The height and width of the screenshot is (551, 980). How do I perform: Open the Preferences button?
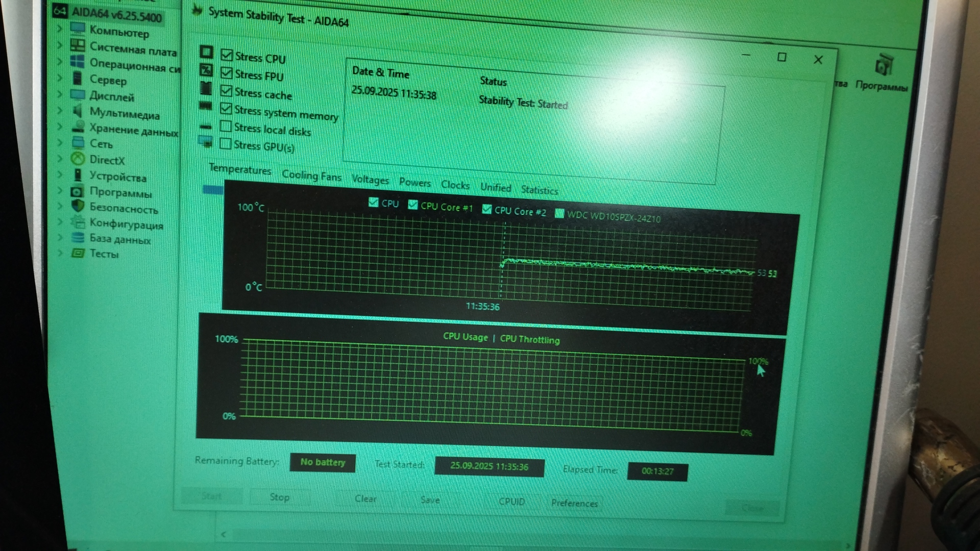point(574,503)
